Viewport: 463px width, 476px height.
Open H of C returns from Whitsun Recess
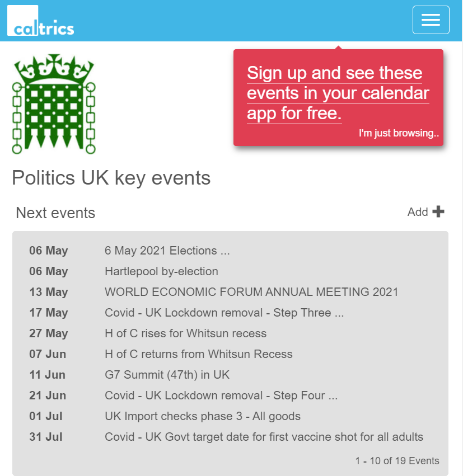pos(198,354)
